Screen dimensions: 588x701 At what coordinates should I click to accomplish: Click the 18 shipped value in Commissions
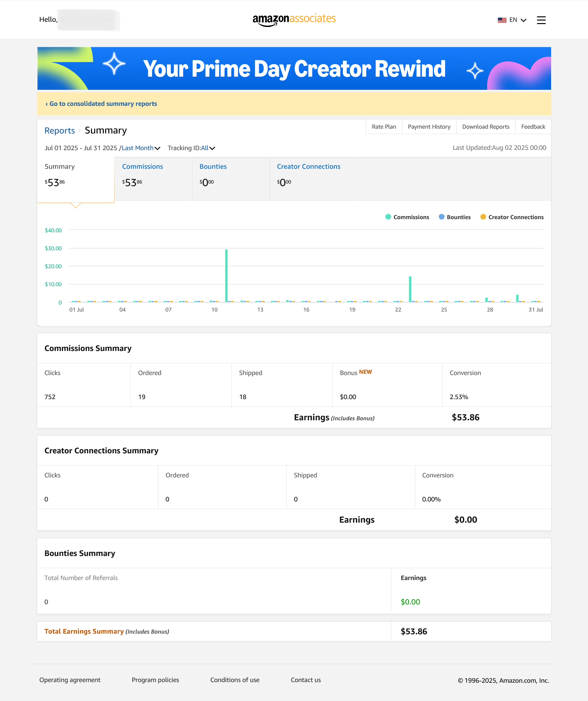[x=243, y=397]
